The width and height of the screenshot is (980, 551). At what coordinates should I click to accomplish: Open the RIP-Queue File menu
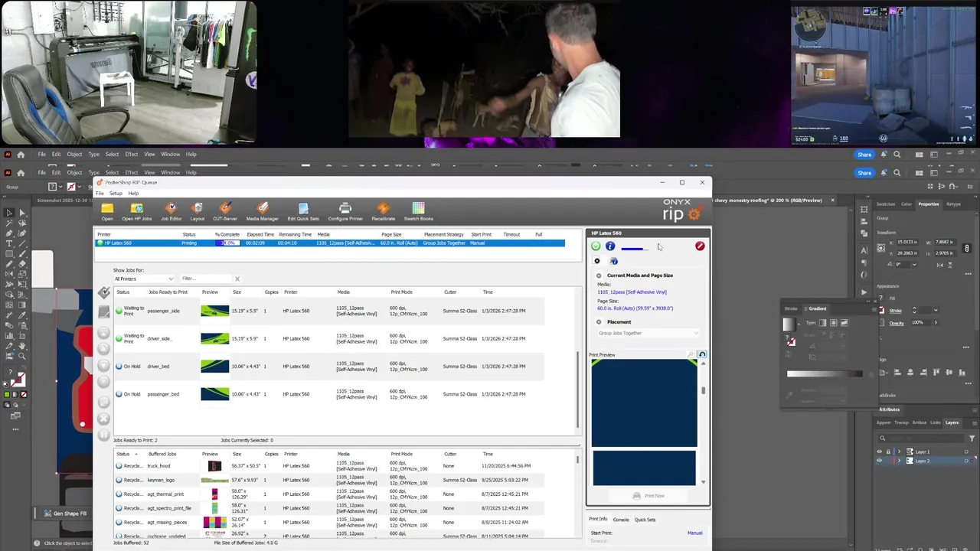click(100, 193)
